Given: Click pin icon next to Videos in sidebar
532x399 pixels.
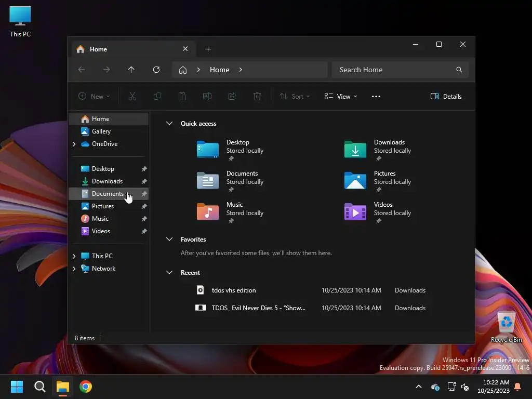Looking at the screenshot, I should pos(144,231).
